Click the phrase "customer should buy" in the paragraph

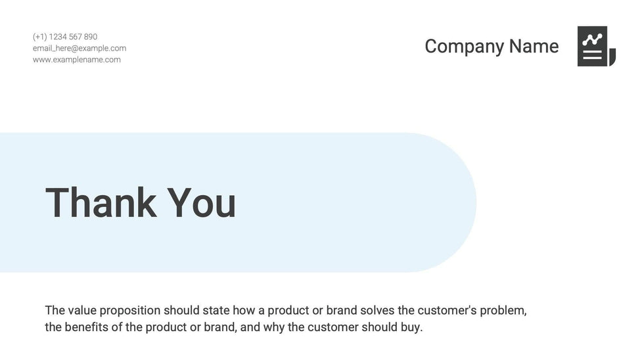coord(364,327)
